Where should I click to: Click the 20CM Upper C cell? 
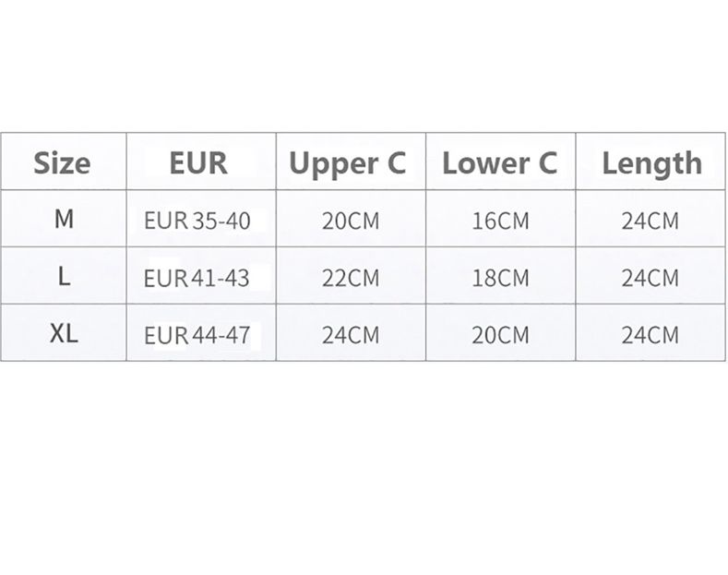pos(350,222)
